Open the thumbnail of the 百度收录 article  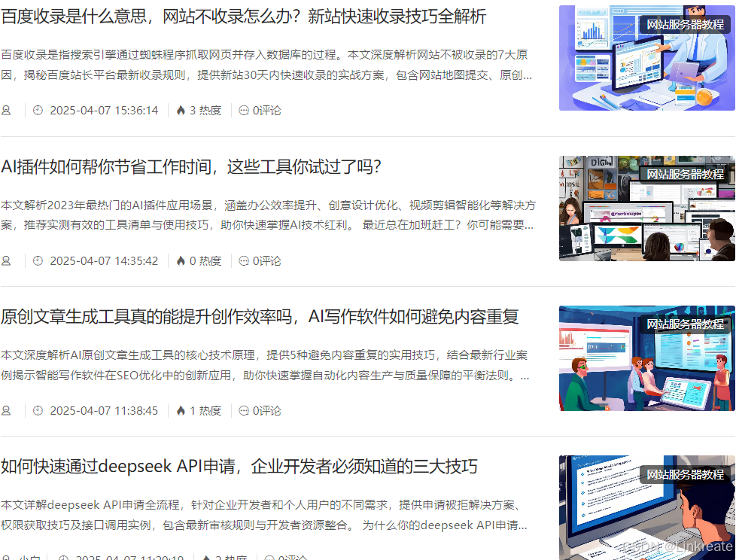(646, 58)
